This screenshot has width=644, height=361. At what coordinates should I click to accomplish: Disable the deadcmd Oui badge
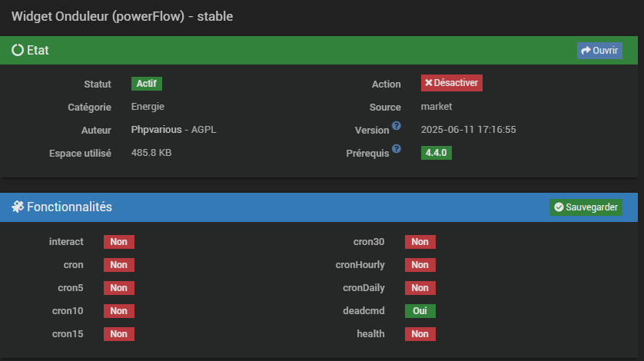(420, 311)
